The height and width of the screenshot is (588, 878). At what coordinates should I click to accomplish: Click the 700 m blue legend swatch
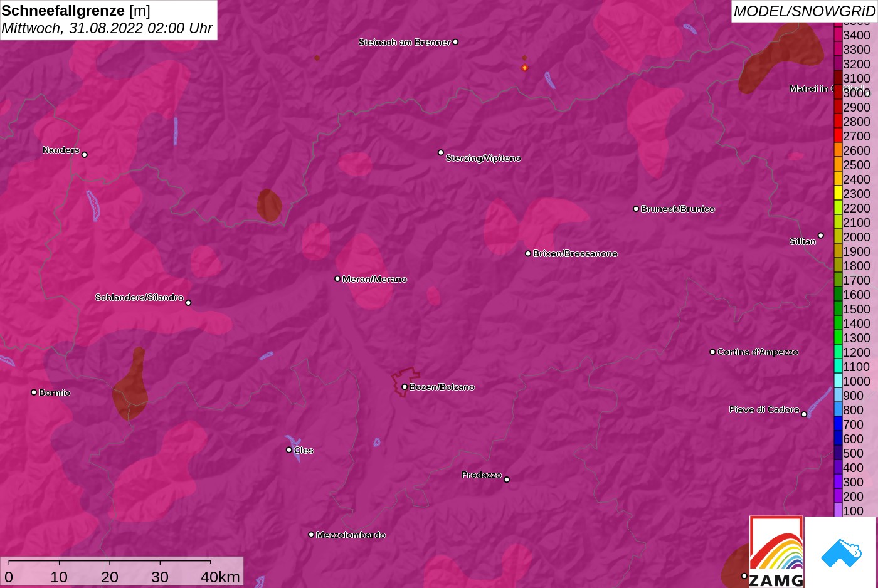[838, 424]
